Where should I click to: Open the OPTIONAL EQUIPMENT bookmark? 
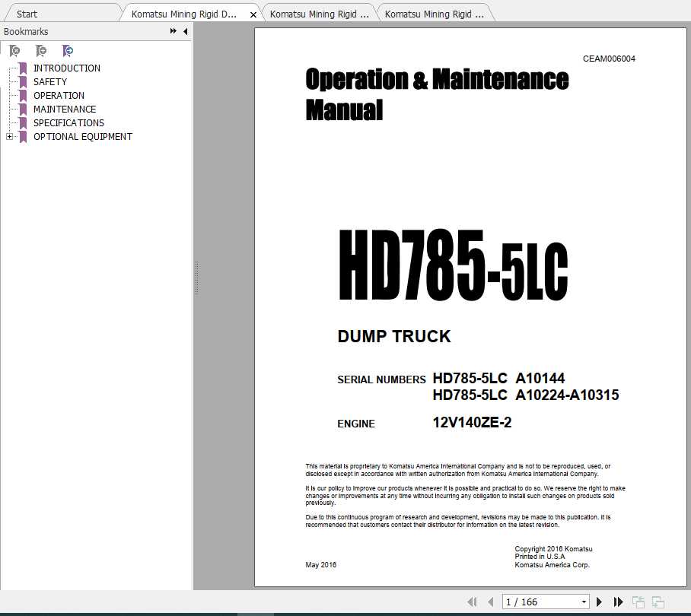[83, 136]
